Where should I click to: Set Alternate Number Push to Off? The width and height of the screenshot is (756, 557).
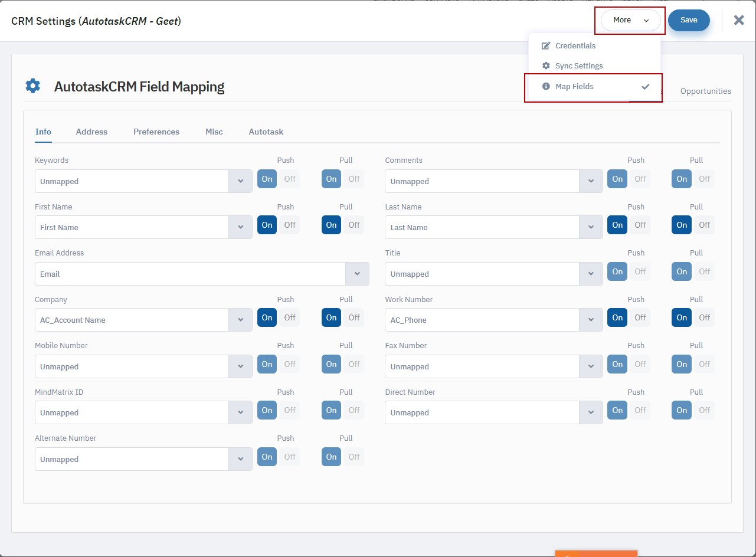(290, 457)
